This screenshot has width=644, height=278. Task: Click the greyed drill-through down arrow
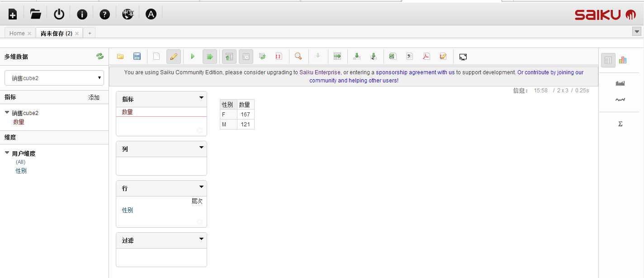click(318, 56)
